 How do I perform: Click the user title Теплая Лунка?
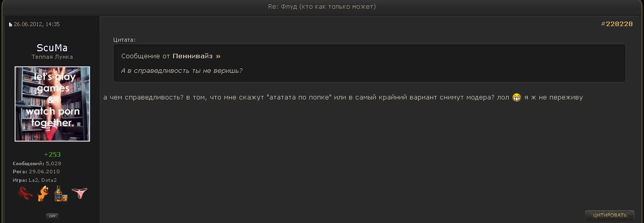(52, 57)
